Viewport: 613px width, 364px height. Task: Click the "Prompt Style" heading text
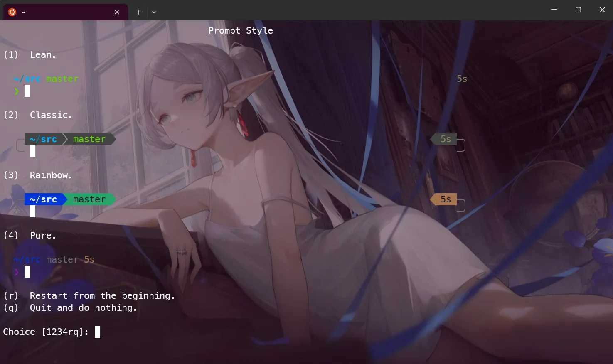tap(240, 31)
